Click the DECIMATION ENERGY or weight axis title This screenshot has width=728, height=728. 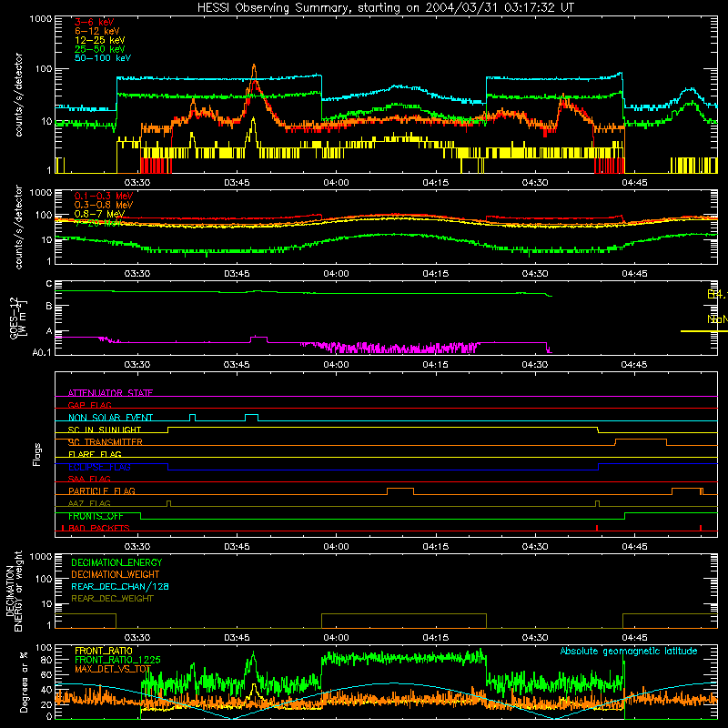14,591
